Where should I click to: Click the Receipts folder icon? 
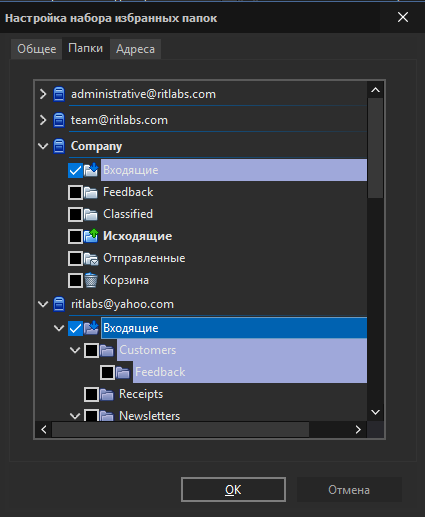coord(107,394)
